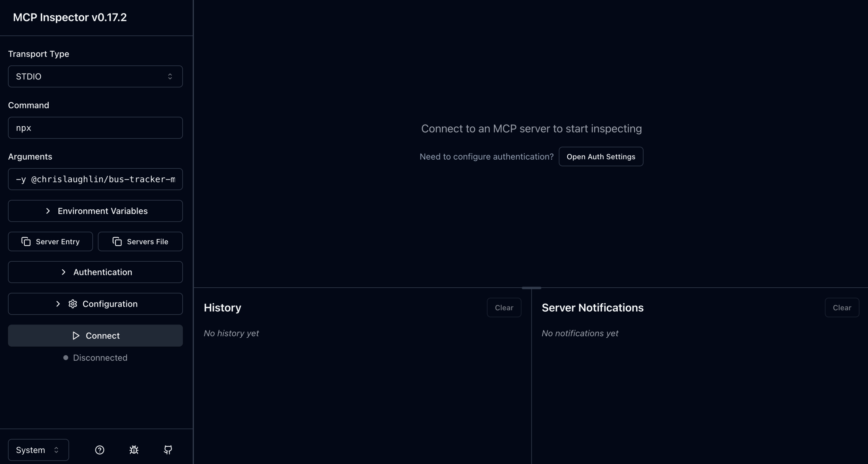Image resolution: width=868 pixels, height=464 pixels.
Task: Open the System theme selector
Action: [38, 450]
